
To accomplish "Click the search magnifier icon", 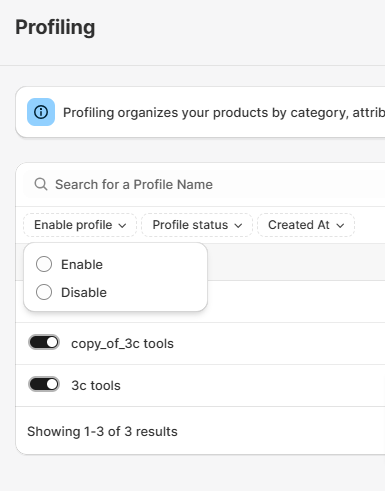I will tap(41, 184).
